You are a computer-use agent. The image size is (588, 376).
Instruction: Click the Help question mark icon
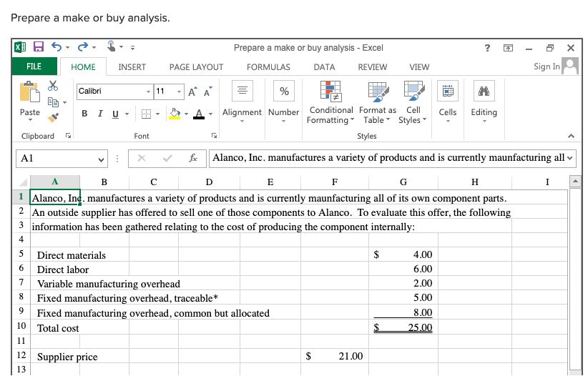pos(487,48)
